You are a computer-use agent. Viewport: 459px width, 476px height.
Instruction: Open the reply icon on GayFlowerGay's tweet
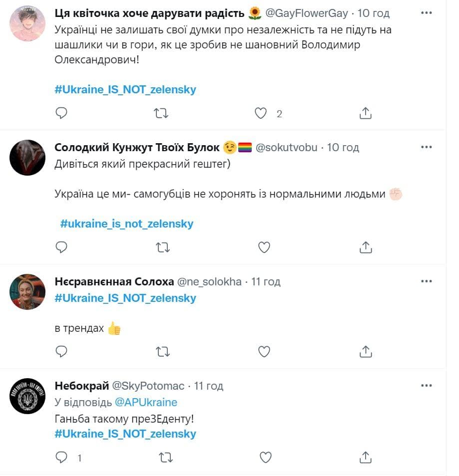click(61, 113)
